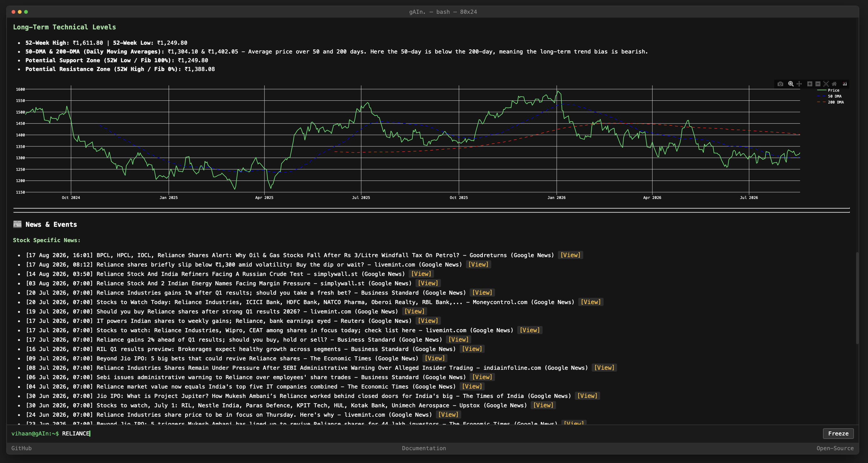This screenshot has width=868, height=463.
Task: Open [View] for RIL Q1 results preview
Action: (472, 349)
